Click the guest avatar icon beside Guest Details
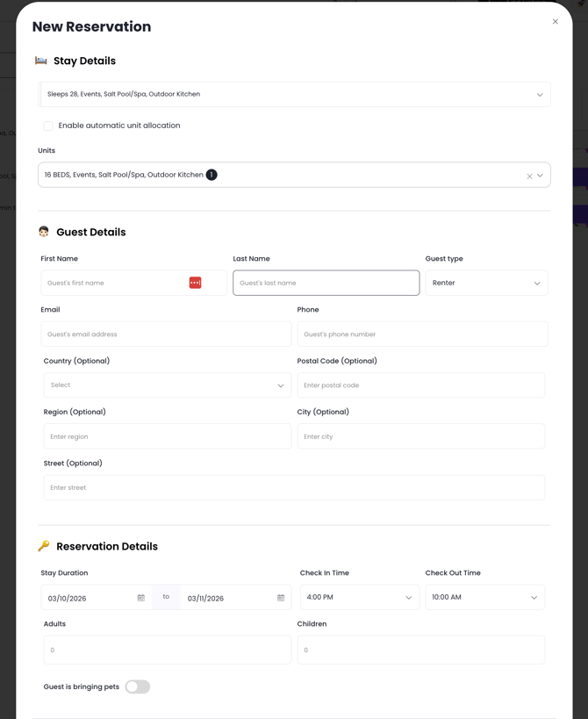This screenshot has width=588, height=719. tap(44, 232)
